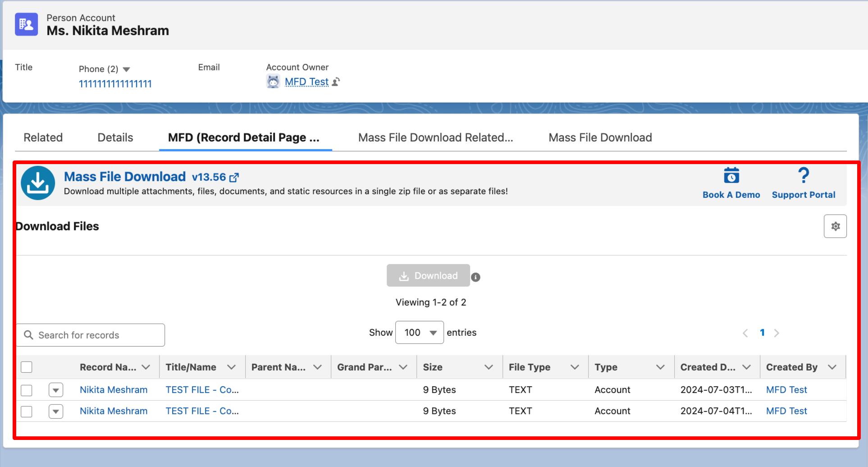
Task: Click the change owner icon beside MFD Test
Action: pos(336,82)
